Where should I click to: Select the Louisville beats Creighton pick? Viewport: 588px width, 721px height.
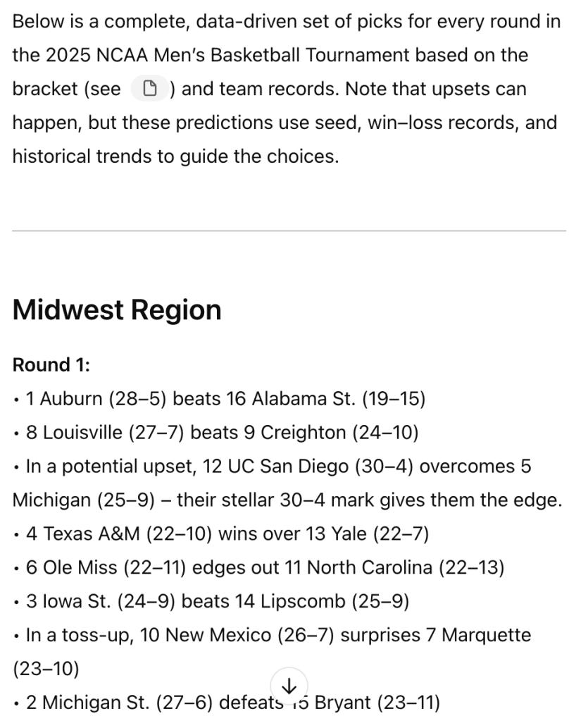coord(222,433)
